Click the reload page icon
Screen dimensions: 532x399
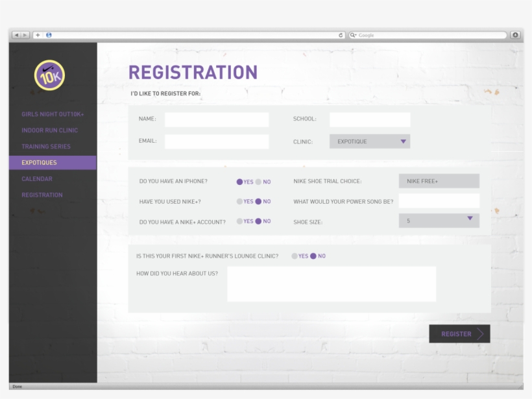341,35
